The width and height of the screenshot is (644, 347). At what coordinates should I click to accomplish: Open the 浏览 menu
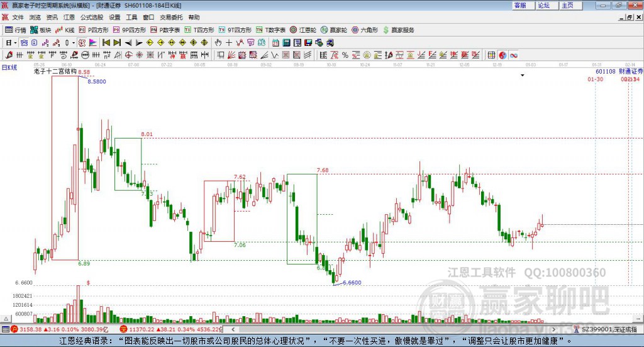click(35, 17)
